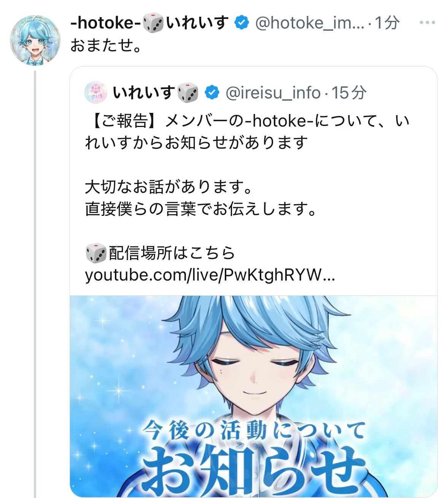Tap the いれいす account logo avatar
This screenshot has width=448, height=498.
point(96,92)
